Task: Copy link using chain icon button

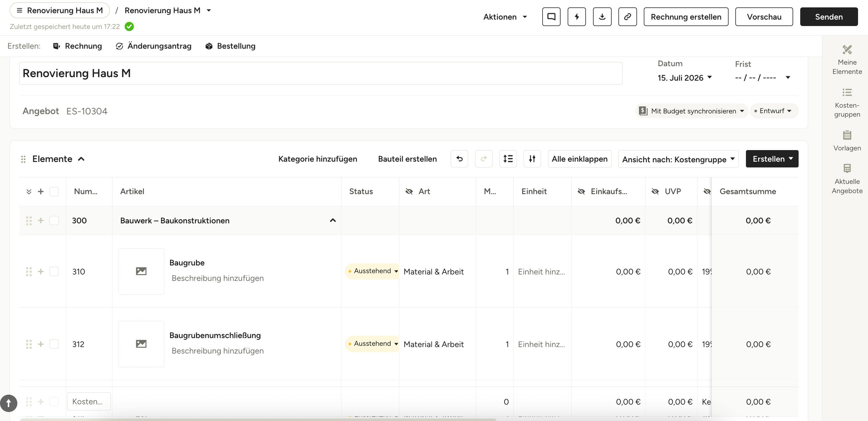Action: [627, 17]
